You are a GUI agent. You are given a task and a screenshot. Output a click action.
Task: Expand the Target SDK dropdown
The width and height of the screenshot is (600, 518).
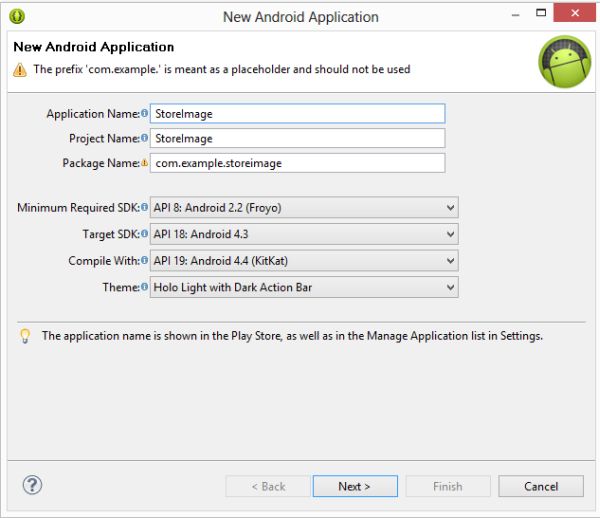click(x=304, y=234)
